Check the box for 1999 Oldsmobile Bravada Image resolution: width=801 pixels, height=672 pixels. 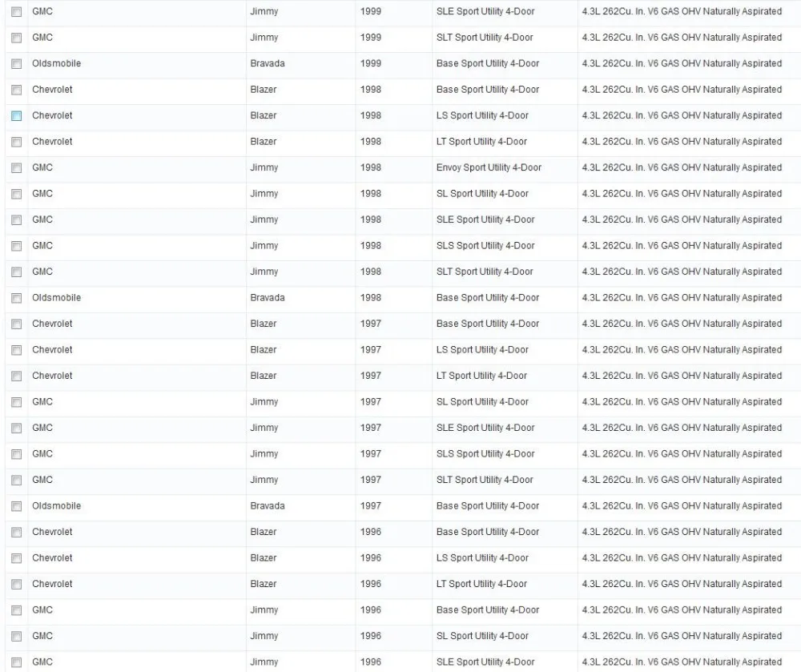[x=16, y=64]
